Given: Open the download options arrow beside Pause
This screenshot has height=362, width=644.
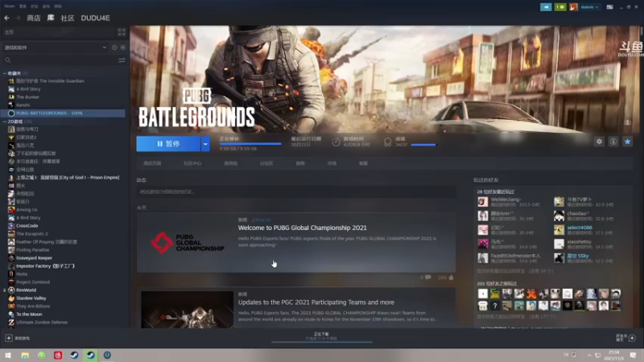Looking at the screenshot, I should [x=205, y=144].
